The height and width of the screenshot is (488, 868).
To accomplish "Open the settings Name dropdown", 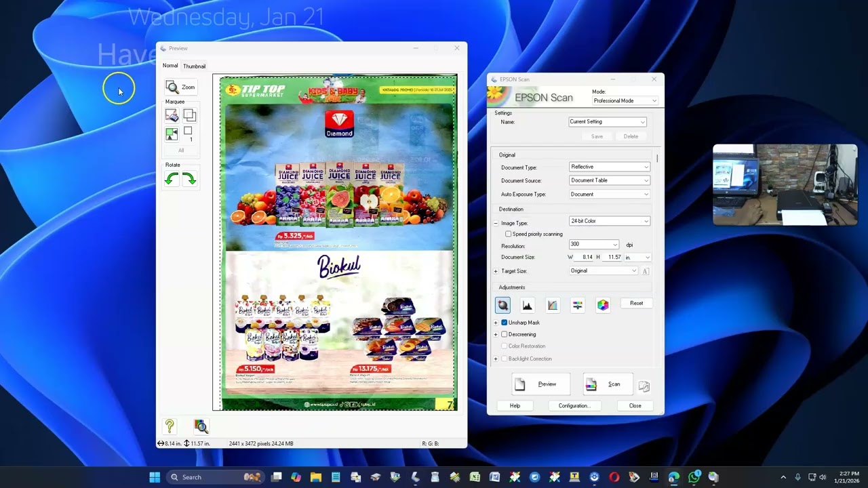I will pyautogui.click(x=608, y=122).
